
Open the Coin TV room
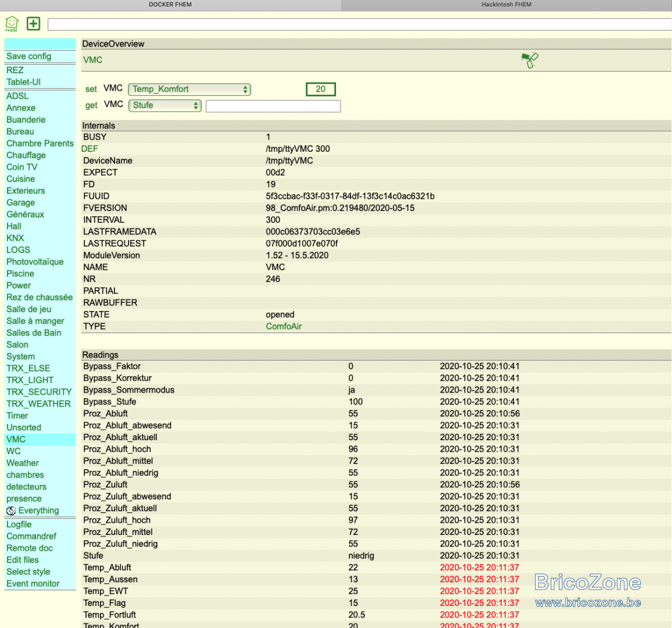coord(22,167)
